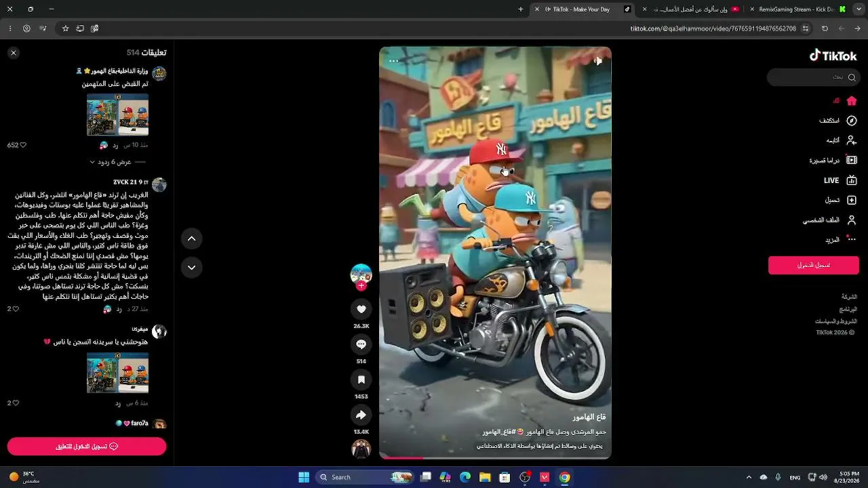Like the first comment with 652 likes

coord(22,145)
